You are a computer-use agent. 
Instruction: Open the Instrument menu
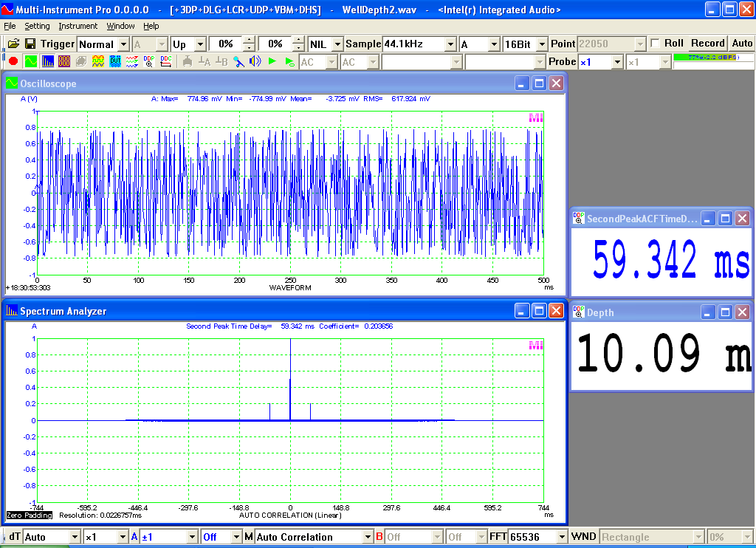(x=78, y=26)
